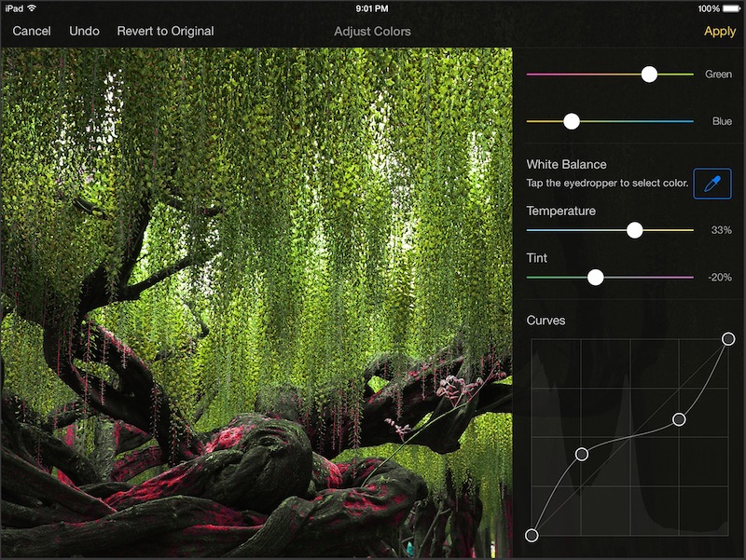Screen dimensions: 746x560
Task: Apply the color adjustments
Action: 720,32
